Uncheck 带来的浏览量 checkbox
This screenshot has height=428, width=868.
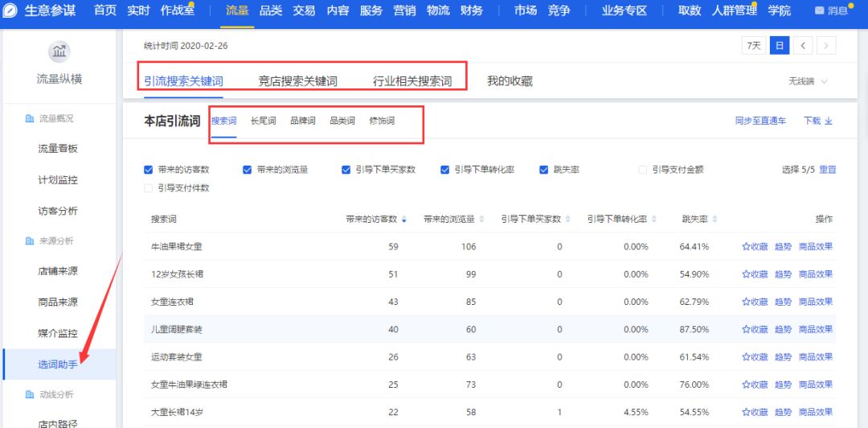point(247,170)
